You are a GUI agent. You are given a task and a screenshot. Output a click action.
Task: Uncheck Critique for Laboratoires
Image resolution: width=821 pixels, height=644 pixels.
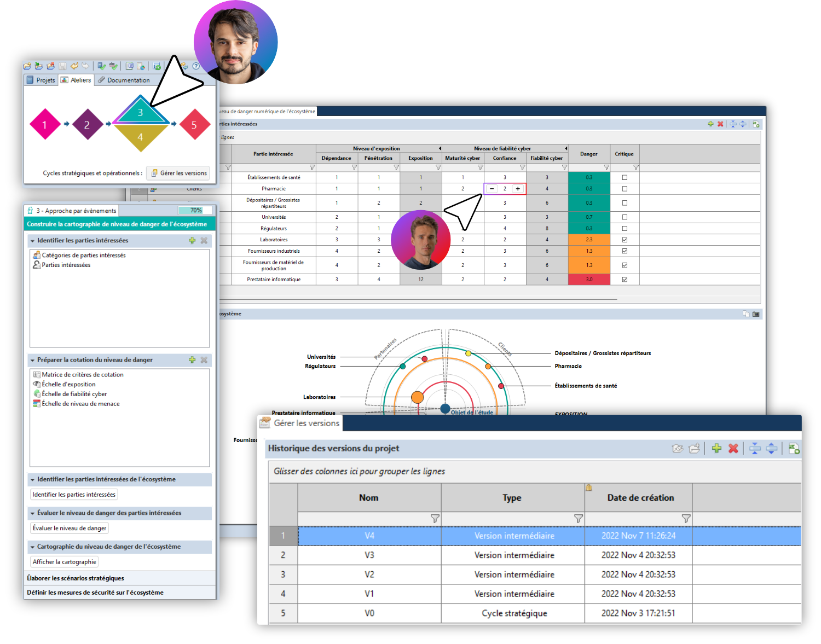(625, 239)
